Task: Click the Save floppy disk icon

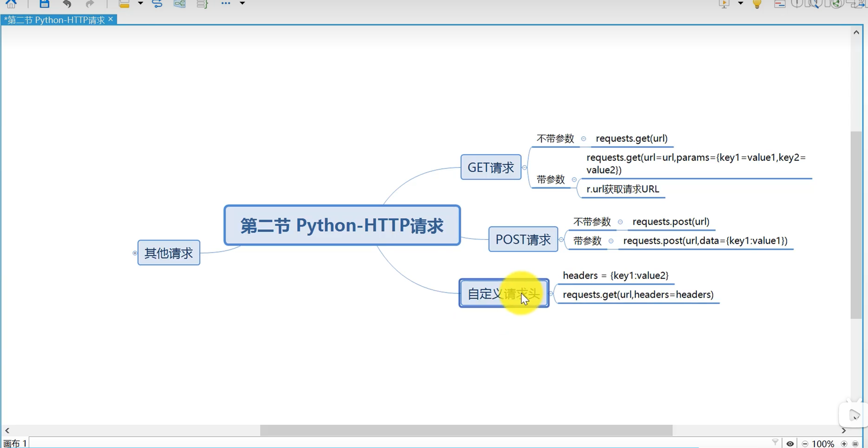Action: (44, 4)
